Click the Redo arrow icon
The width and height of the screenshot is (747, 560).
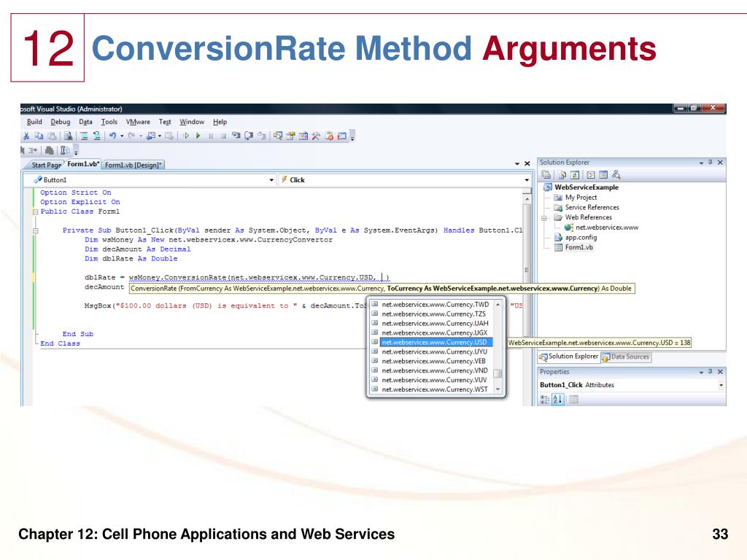pyautogui.click(x=131, y=136)
